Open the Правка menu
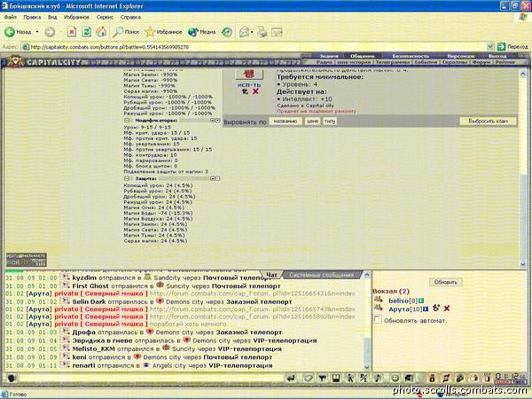Viewport: 532px width, 399px height. [x=32, y=17]
